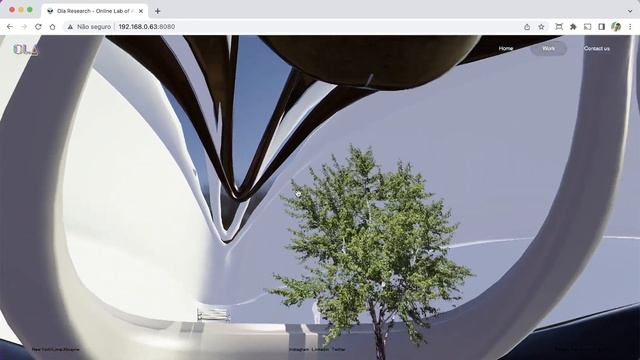Click the 'Não seguro' security warning icon
This screenshot has height=360, width=640.
70,27
